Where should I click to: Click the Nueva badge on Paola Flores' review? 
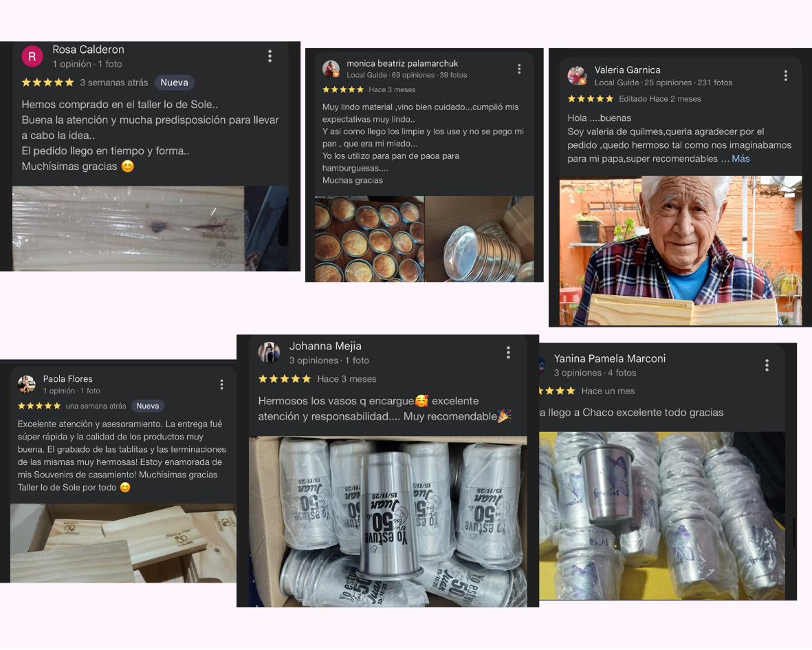click(148, 406)
